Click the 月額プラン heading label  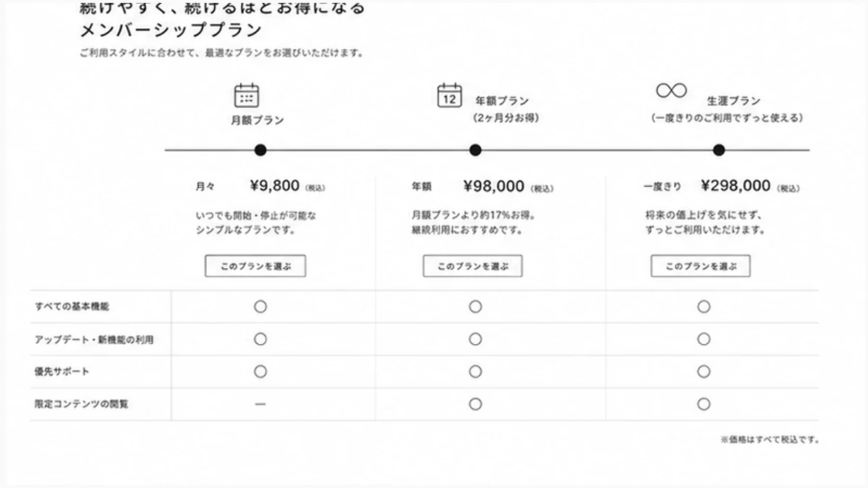coord(258,121)
